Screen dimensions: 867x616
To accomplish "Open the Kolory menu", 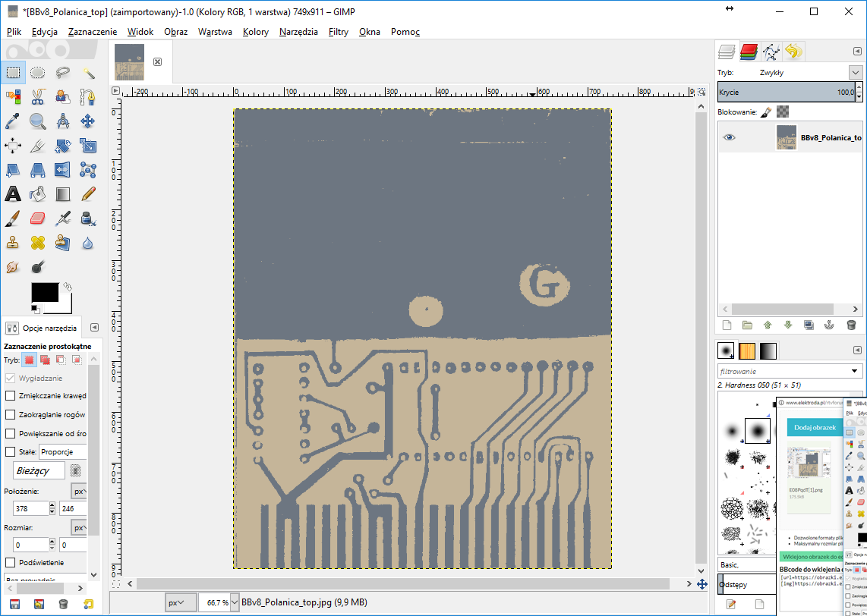I will (255, 32).
